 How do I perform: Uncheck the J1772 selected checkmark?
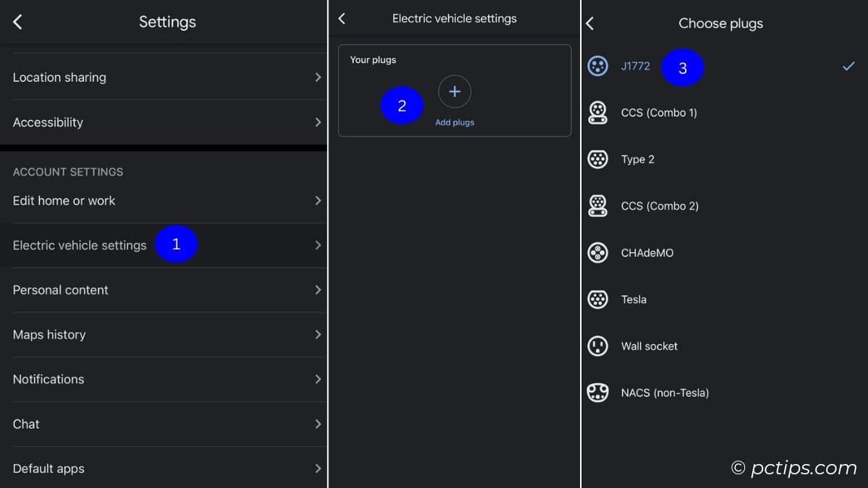[x=848, y=67]
